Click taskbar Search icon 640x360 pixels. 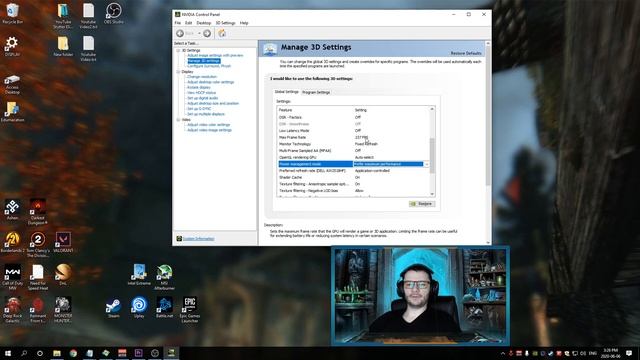[24, 353]
